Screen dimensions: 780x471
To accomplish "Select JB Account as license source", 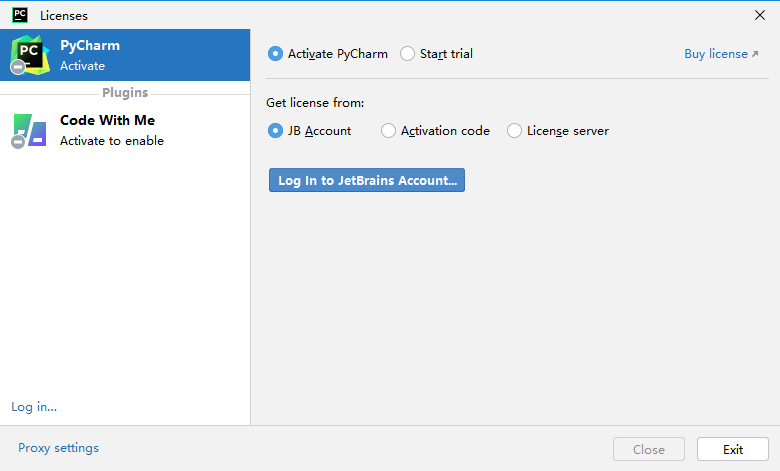I will (276, 130).
